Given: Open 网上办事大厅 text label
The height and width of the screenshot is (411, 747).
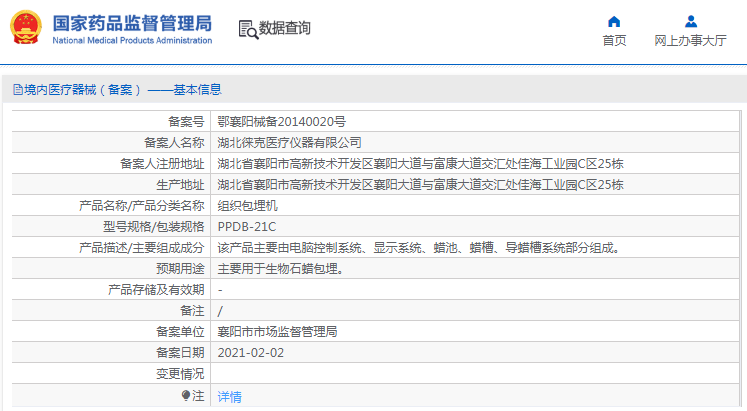Looking at the screenshot, I should click(690, 41).
